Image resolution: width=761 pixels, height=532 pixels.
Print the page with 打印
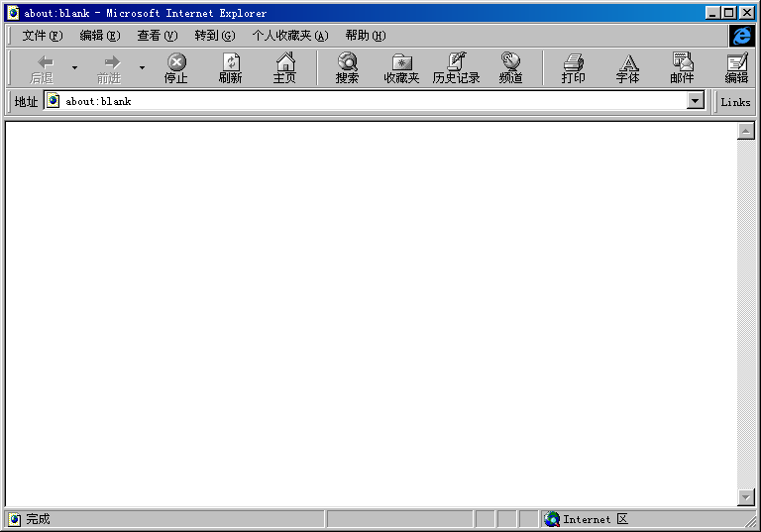[573, 68]
